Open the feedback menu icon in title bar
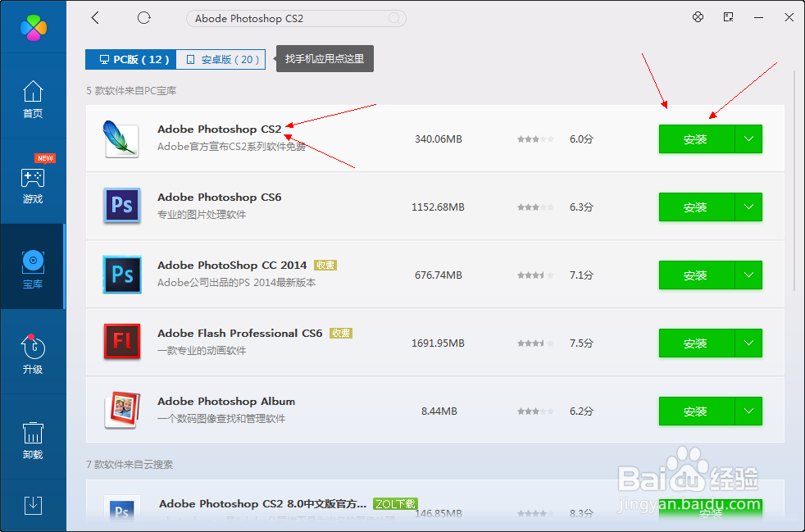 pos(728,17)
